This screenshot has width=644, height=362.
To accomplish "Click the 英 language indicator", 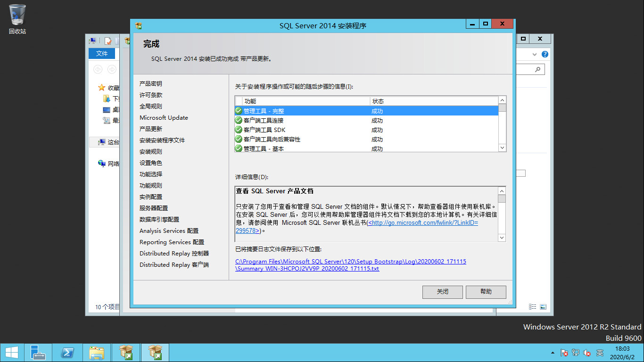I will [x=600, y=352].
